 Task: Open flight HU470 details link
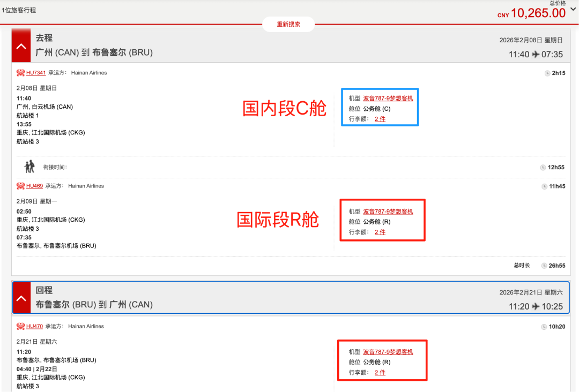click(34, 326)
